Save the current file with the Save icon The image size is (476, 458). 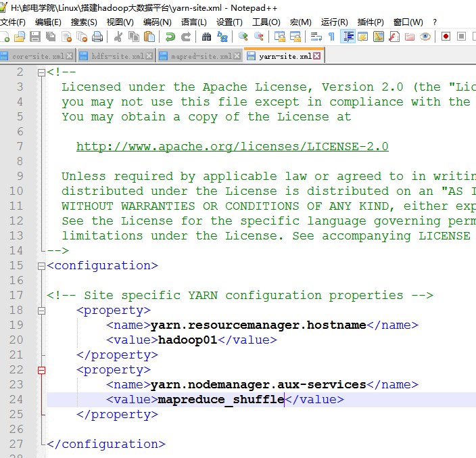coord(35,37)
